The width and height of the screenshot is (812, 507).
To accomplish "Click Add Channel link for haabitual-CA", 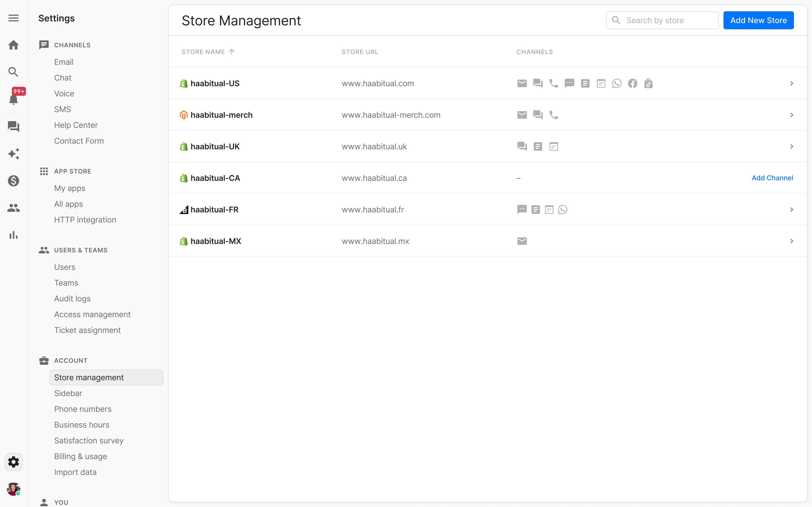I will [773, 178].
